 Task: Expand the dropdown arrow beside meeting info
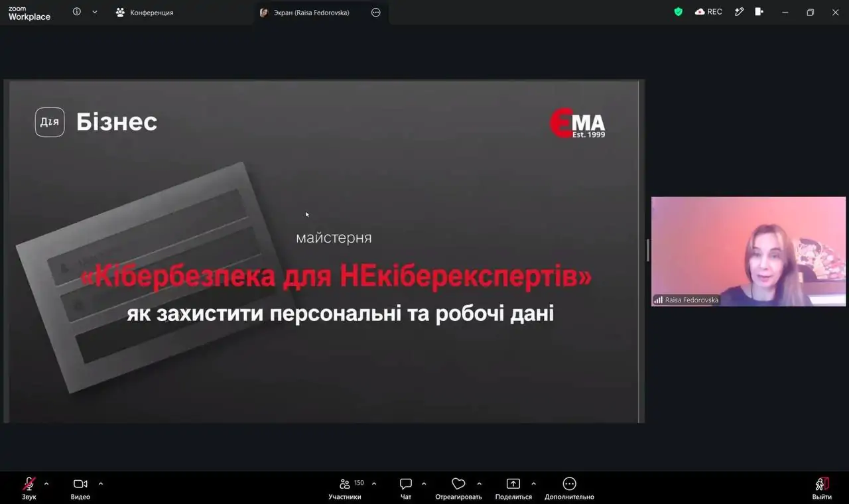pos(95,12)
